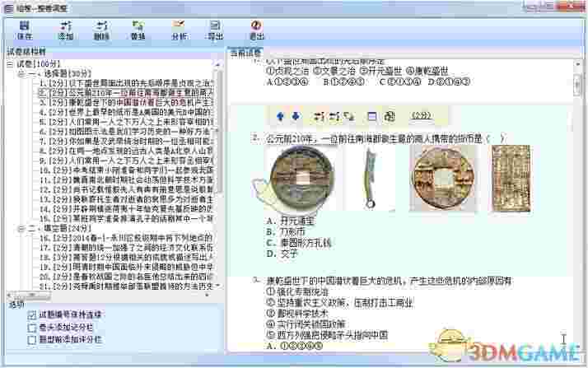Click the line ④ 实行闭关锁国政策

coord(306,324)
